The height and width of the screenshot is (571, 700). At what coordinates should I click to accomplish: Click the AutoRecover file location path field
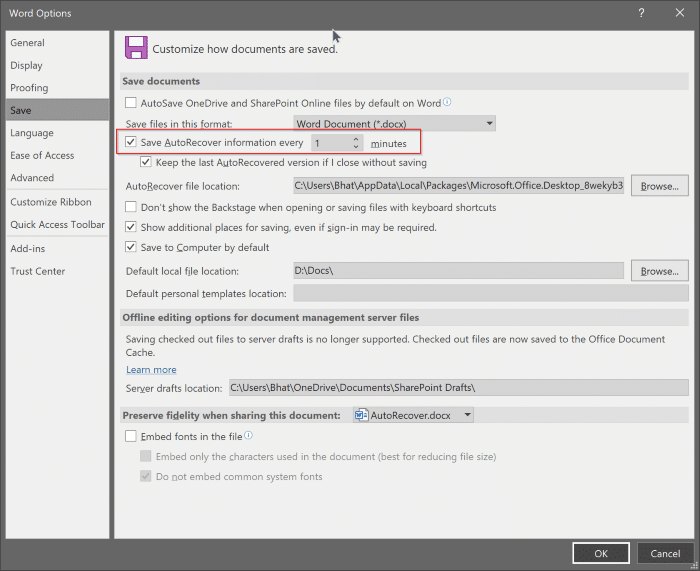click(x=458, y=185)
